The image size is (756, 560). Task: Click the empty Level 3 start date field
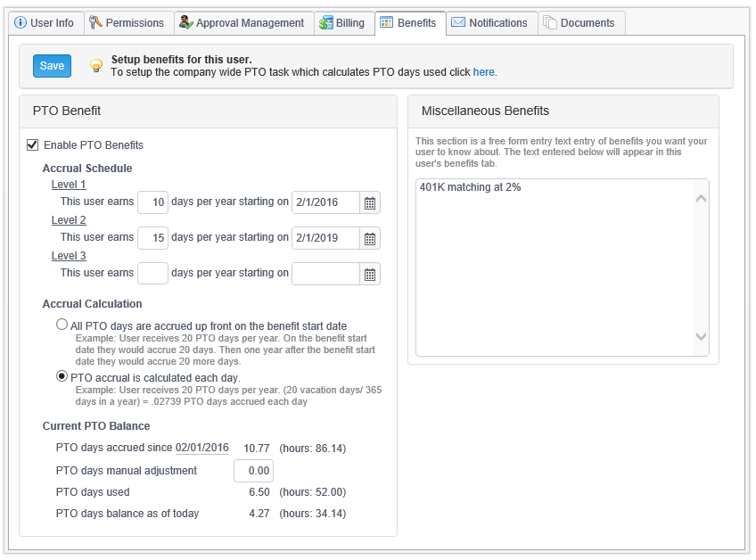point(326,274)
